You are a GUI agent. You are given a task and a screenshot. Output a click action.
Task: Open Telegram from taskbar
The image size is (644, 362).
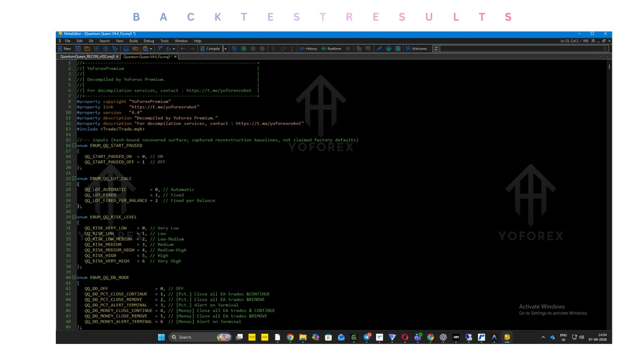(x=367, y=337)
